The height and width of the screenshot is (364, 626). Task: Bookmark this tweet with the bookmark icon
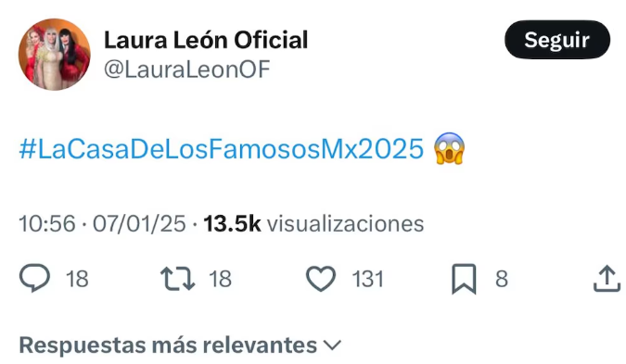click(464, 279)
